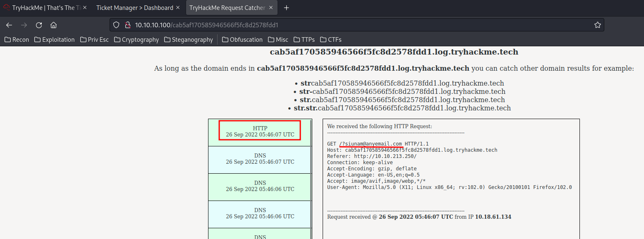Open the Steganography bookmarks folder

pos(189,40)
